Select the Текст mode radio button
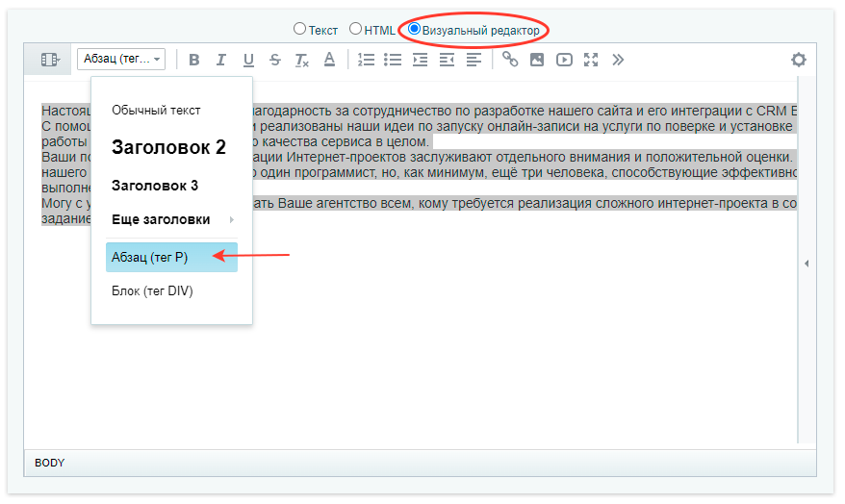845x504 pixels. [299, 30]
